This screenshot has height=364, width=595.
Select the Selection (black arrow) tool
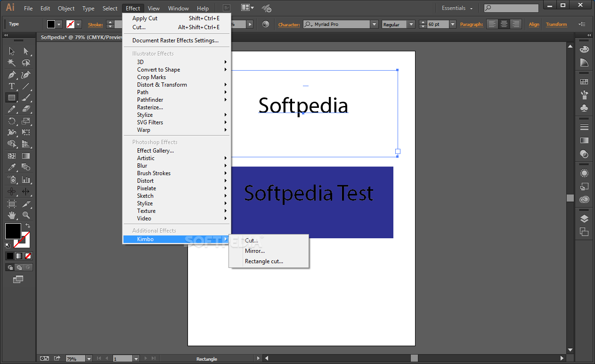12,51
